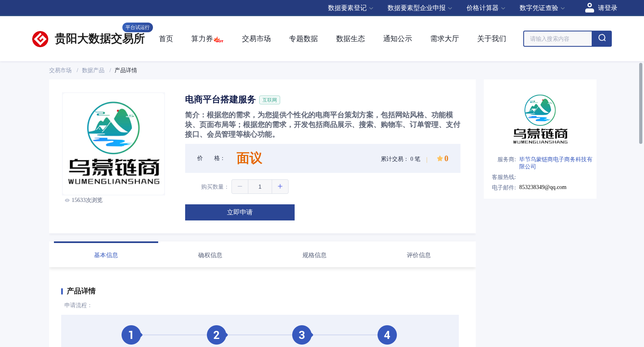Click the 产品详情 section heading
Screen dimensions: 644x347
coord(81,291)
